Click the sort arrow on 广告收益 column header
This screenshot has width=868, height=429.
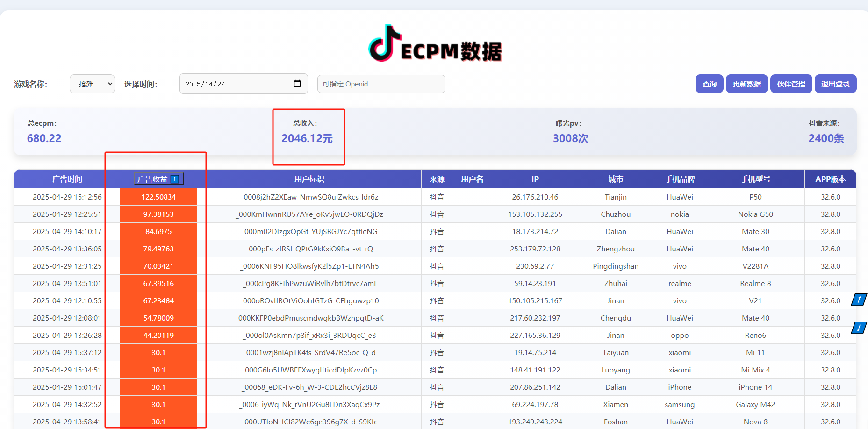coord(174,179)
